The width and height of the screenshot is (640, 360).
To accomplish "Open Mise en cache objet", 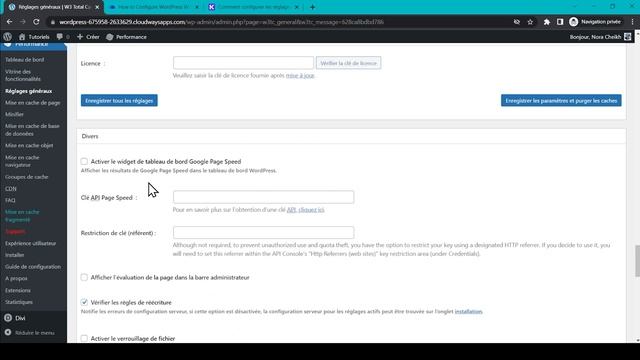I will pyautogui.click(x=29, y=145).
